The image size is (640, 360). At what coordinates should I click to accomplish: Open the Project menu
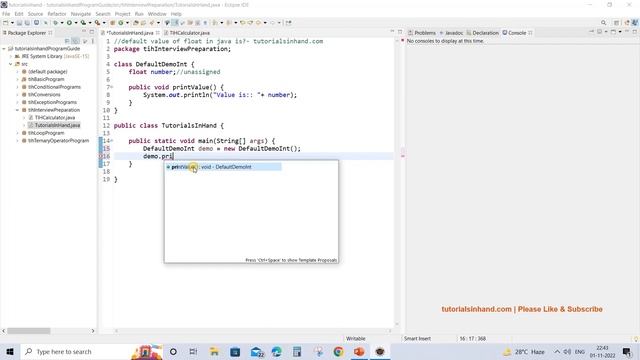(122, 14)
